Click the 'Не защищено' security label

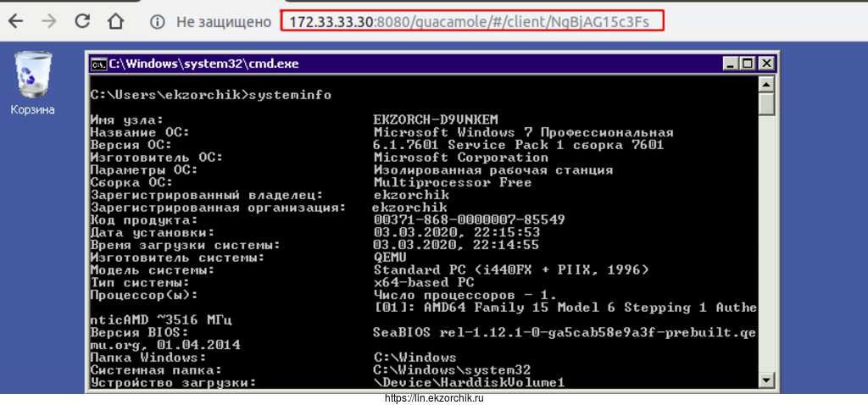(x=223, y=21)
